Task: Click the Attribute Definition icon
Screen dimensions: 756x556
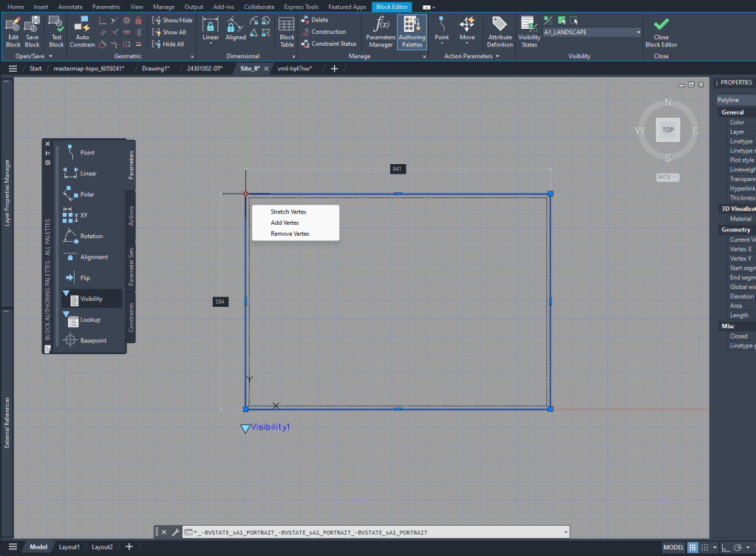Action: (500, 31)
